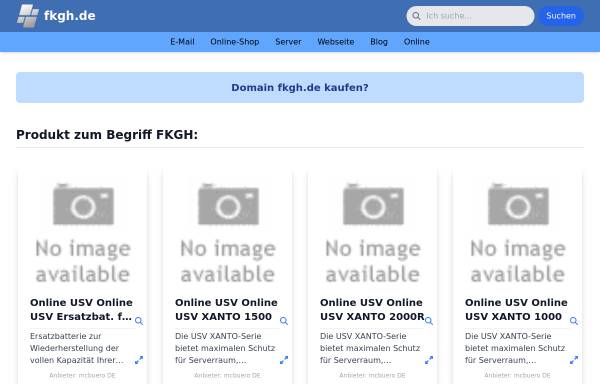Click the Suchen button
Screen dimensions: 600x384
[561, 16]
